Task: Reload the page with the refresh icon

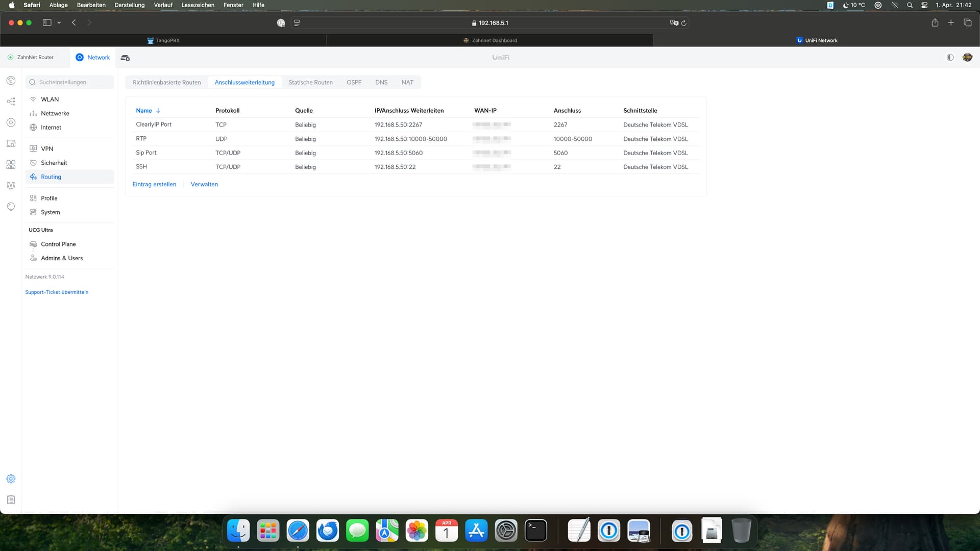Action: coord(684,23)
